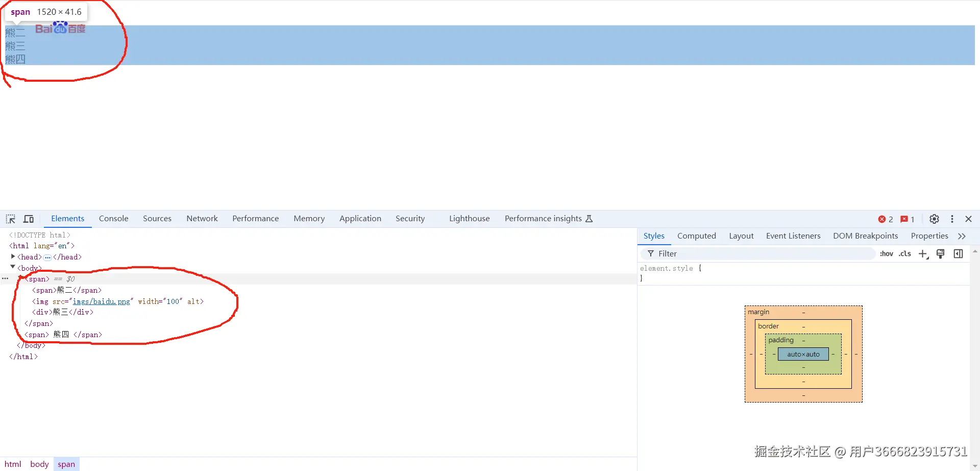Toggle the computed styles sidebar icon

point(958,254)
